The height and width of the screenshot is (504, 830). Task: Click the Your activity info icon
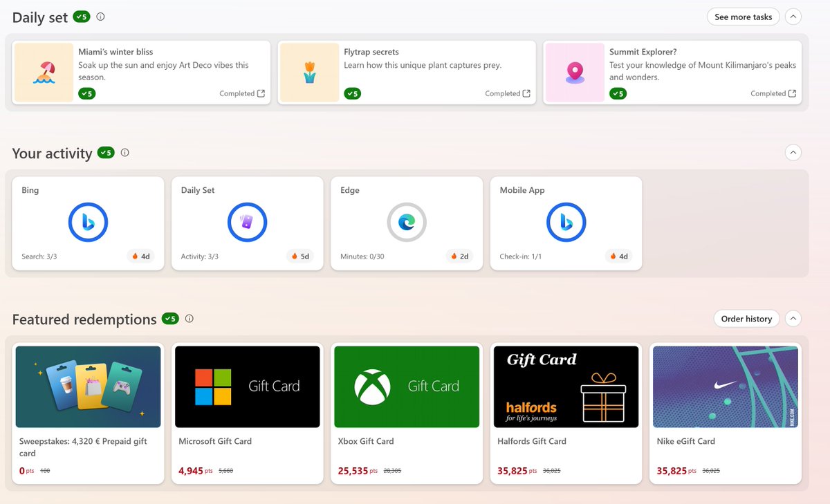(x=125, y=153)
